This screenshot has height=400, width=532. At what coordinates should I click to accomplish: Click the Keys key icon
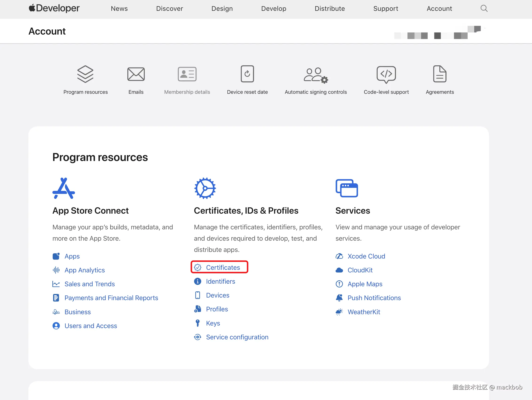click(x=198, y=323)
